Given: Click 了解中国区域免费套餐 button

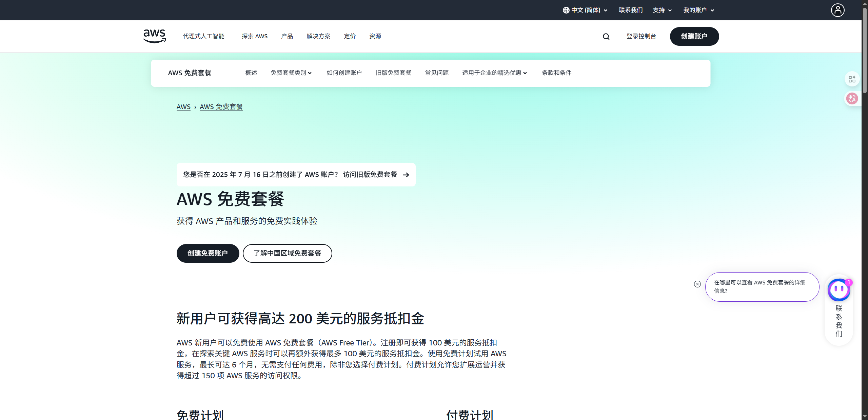Looking at the screenshot, I should pyautogui.click(x=287, y=253).
